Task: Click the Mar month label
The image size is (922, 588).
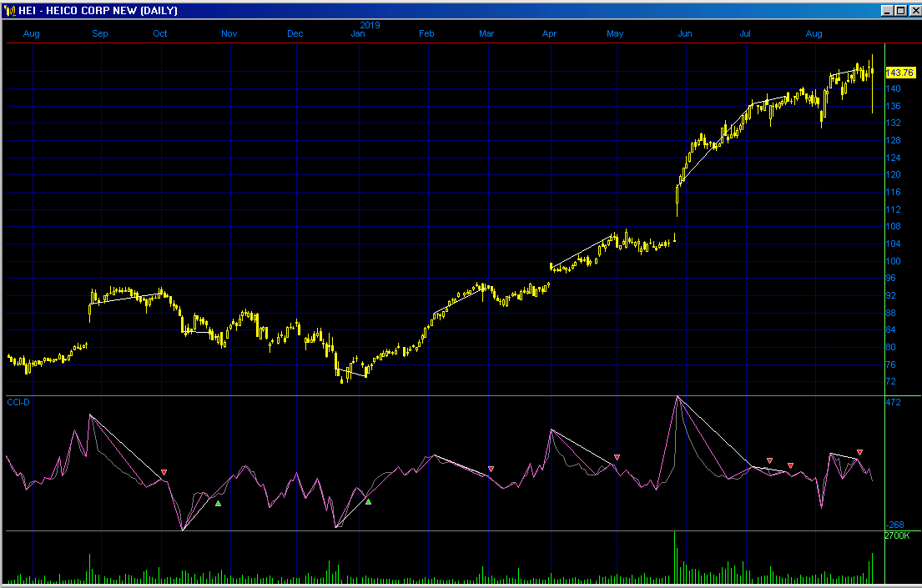Action: (x=486, y=33)
